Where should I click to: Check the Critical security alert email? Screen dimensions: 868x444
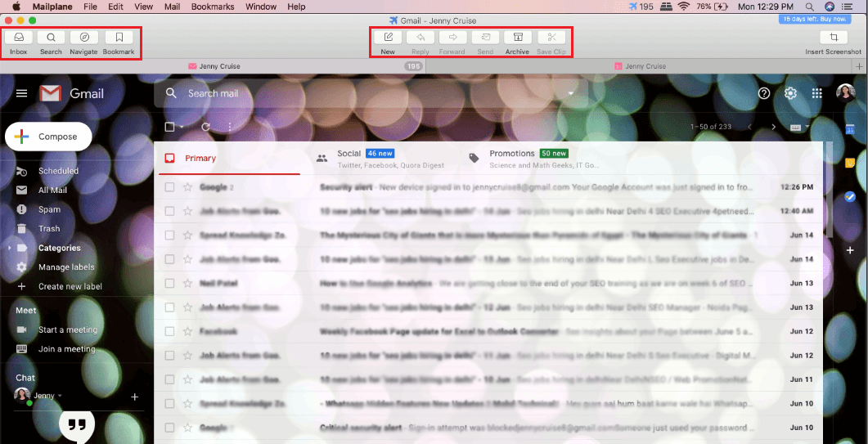pyautogui.click(x=169, y=428)
